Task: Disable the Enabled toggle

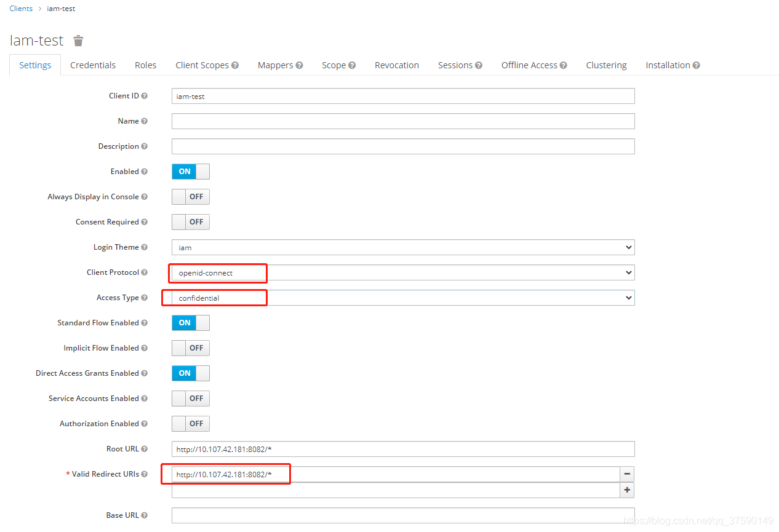Action: click(x=190, y=172)
